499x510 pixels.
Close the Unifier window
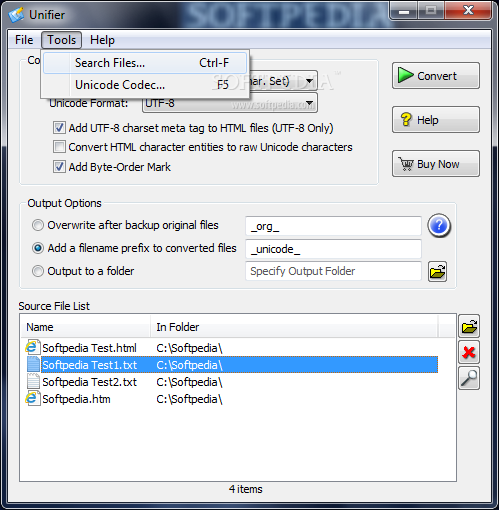(468, 11)
